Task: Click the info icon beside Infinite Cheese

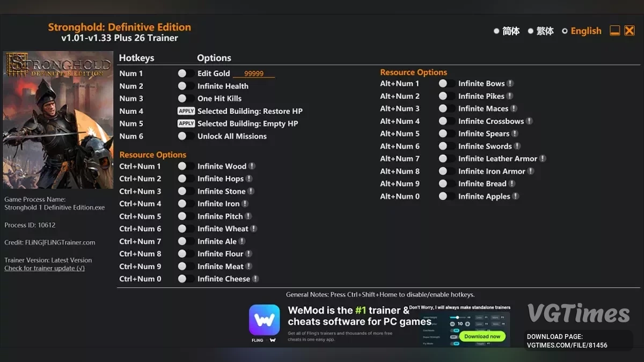Action: tap(255, 279)
